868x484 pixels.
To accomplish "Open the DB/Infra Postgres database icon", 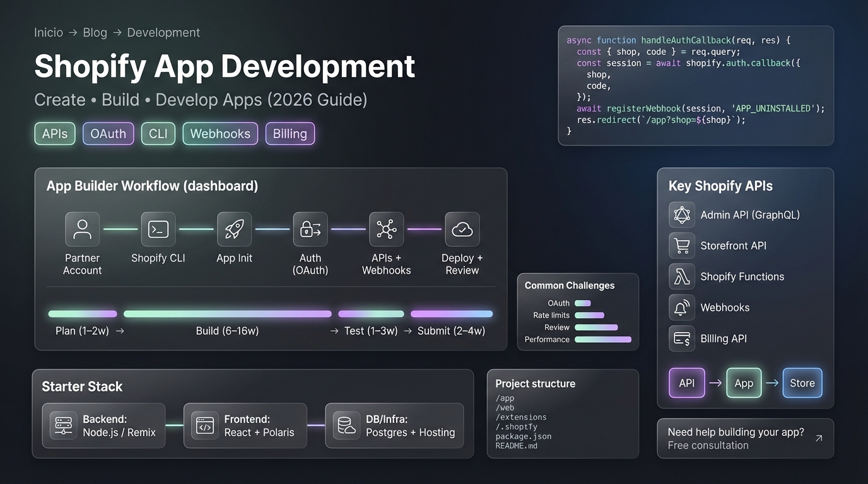I will (346, 426).
